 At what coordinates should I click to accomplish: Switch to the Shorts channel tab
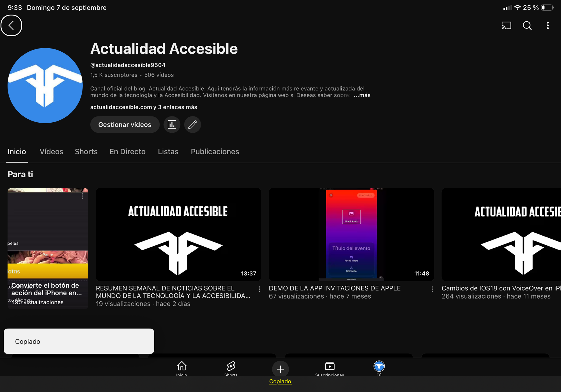point(86,152)
